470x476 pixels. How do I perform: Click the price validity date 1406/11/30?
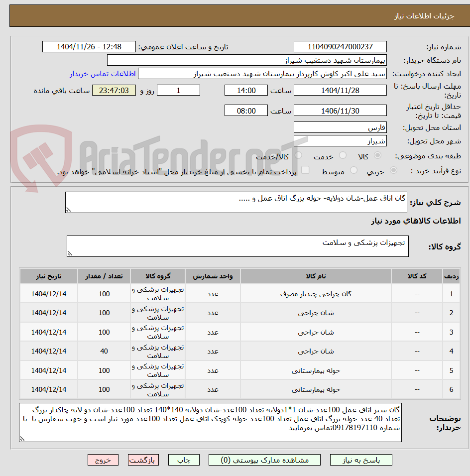point(340,111)
